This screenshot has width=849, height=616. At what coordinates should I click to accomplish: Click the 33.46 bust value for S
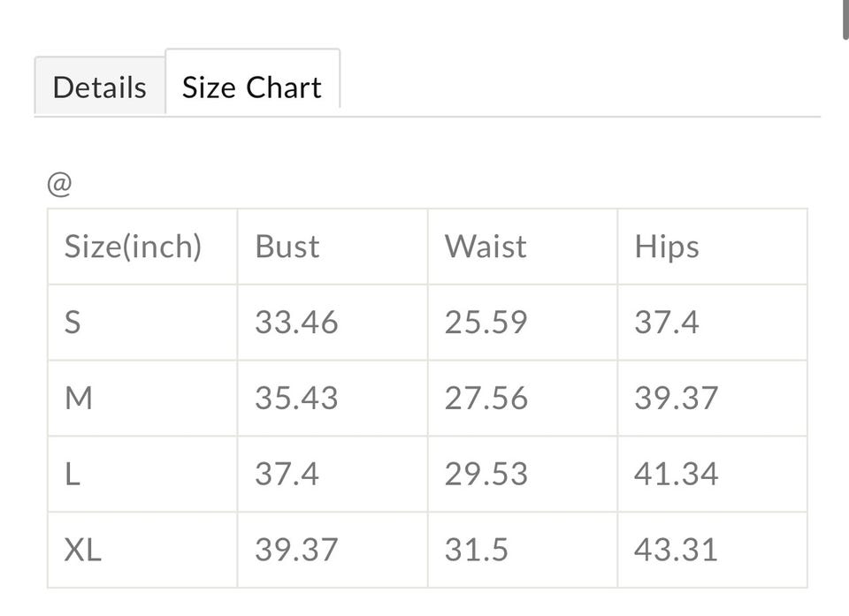(296, 323)
